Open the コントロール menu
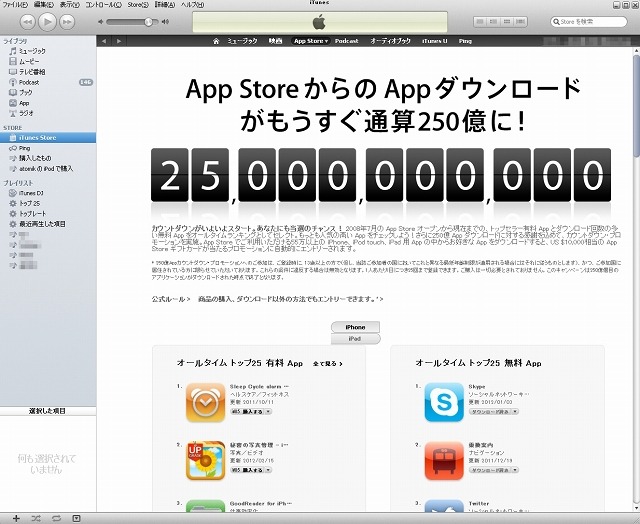This screenshot has height=524, width=640. [x=103, y=4]
